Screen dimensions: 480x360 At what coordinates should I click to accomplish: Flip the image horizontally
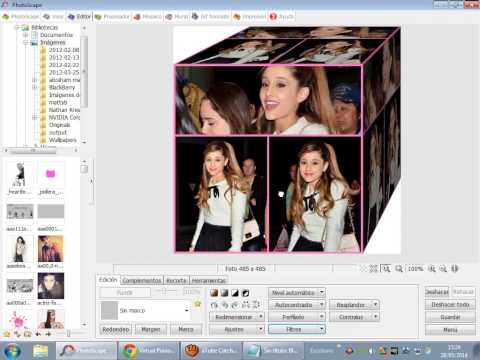[x=246, y=305]
